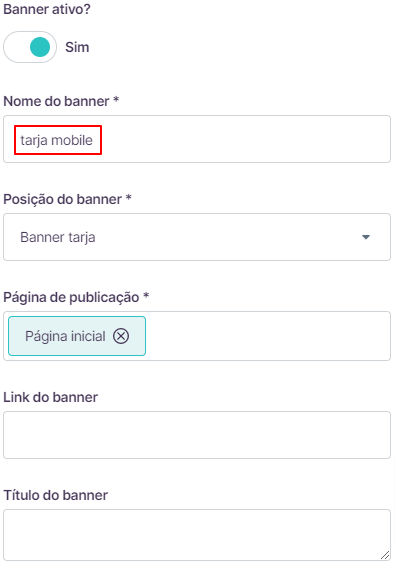Click the dropdown caret in Posição do banner
The image size is (395, 564).
pyautogui.click(x=366, y=237)
